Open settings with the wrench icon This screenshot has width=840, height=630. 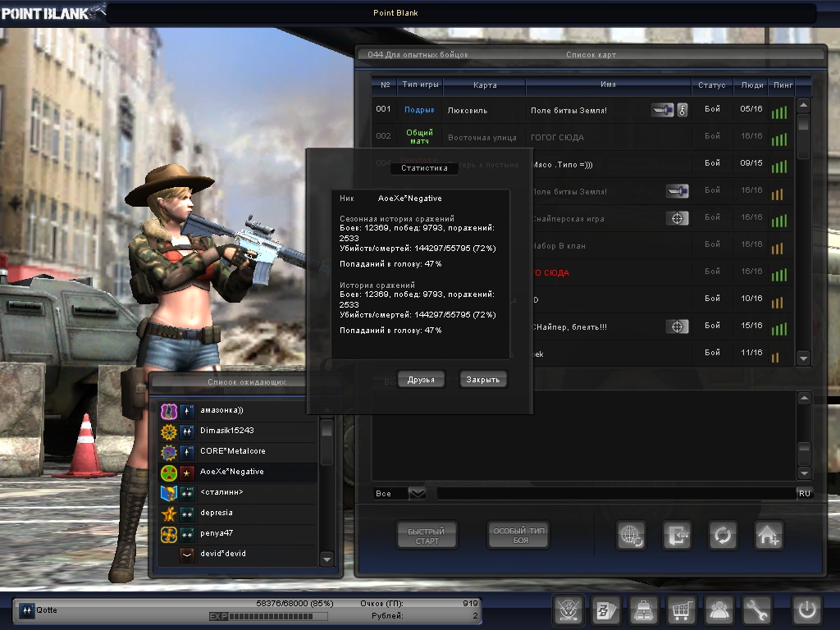(757, 610)
